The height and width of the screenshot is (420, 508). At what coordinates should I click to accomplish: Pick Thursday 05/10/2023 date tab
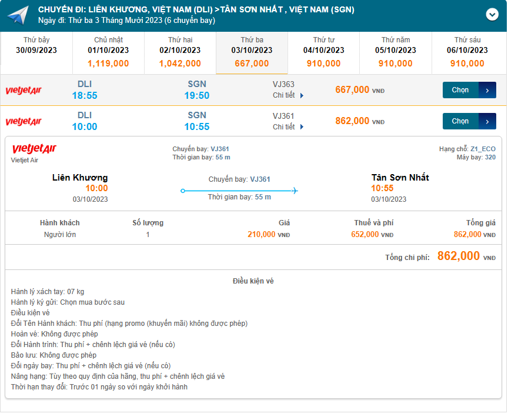(x=395, y=52)
